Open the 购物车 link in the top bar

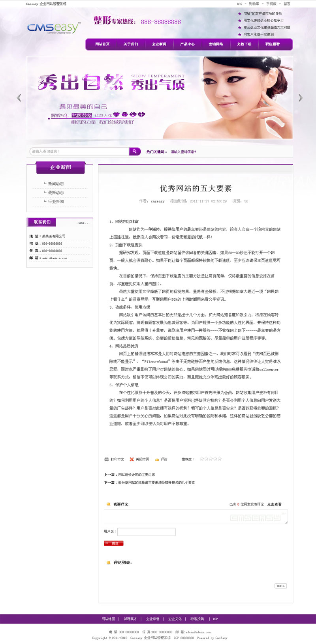254,4
